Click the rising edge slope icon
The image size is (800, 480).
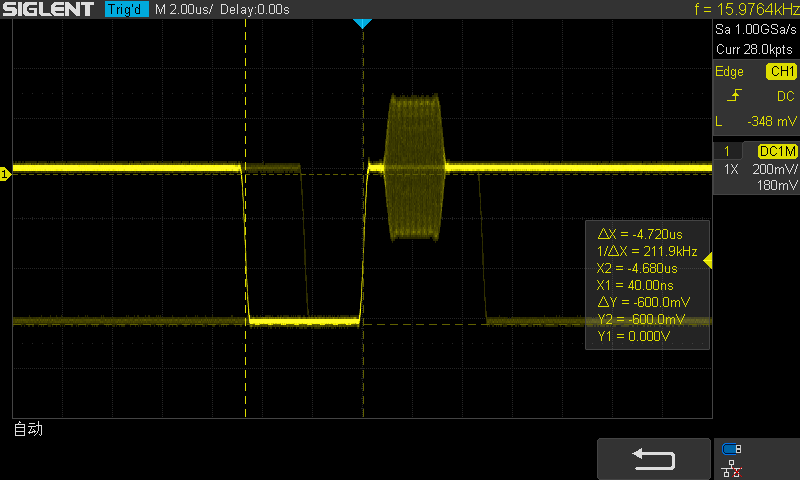point(734,95)
